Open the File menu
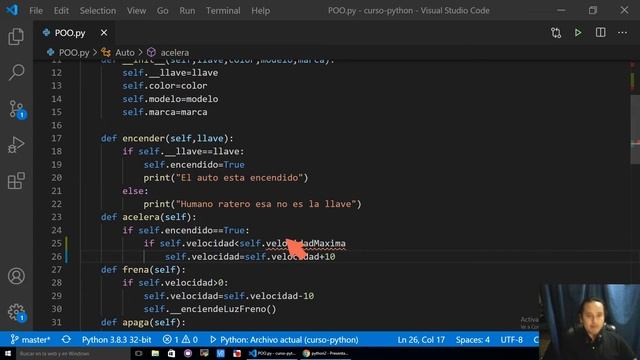Image resolution: width=640 pixels, height=360 pixels. click(36, 11)
